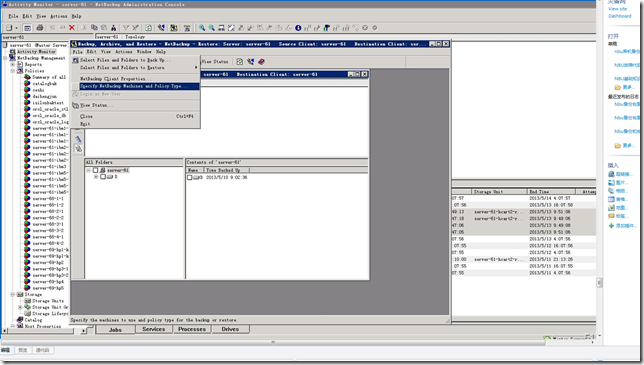Click the catalogbak policy icon

28,83
